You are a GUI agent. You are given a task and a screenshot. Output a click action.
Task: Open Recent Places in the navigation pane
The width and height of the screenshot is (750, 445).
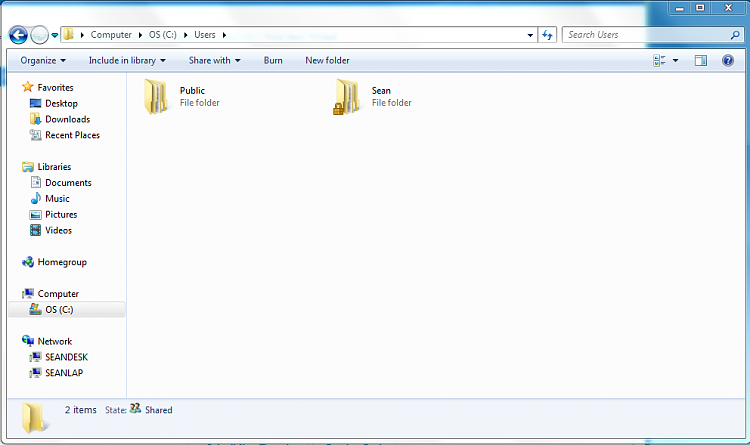72,135
